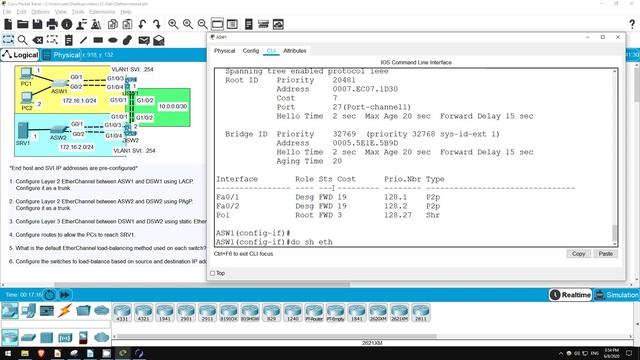Redo the last action
The height and width of the screenshot is (360, 640).
(157, 24)
